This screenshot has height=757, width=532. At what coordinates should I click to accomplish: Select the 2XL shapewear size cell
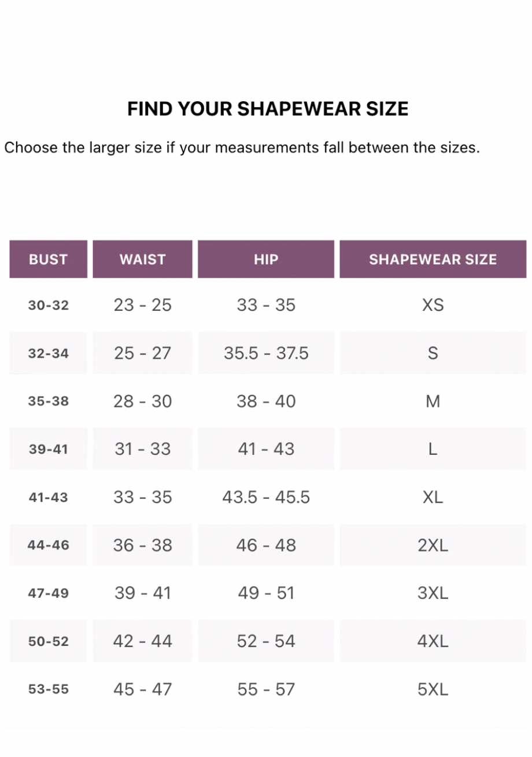pyautogui.click(x=433, y=545)
